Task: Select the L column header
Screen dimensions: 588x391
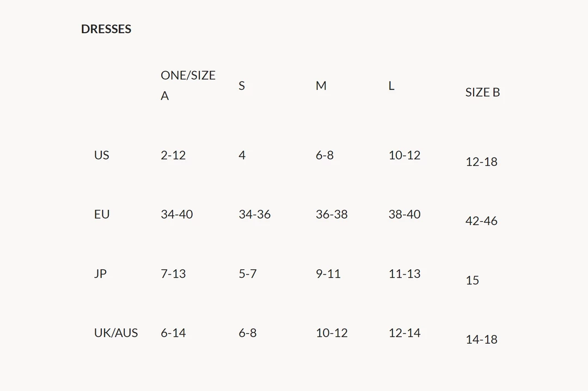Action: (391, 86)
